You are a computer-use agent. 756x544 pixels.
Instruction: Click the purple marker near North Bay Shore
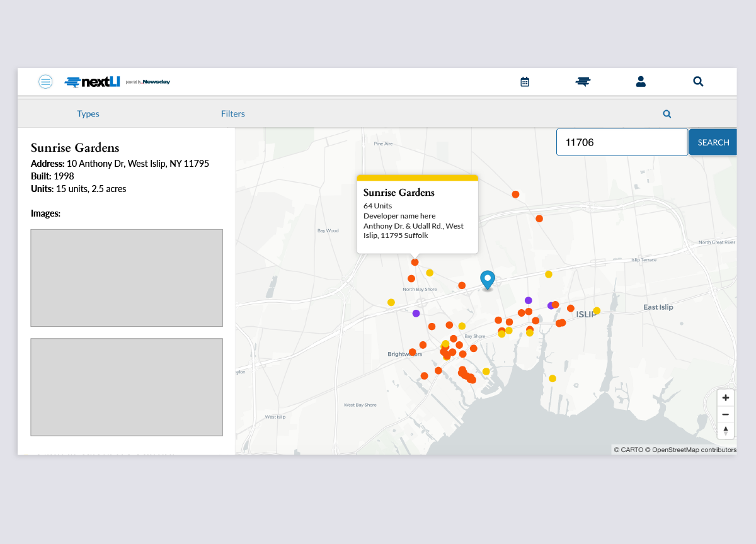(416, 313)
